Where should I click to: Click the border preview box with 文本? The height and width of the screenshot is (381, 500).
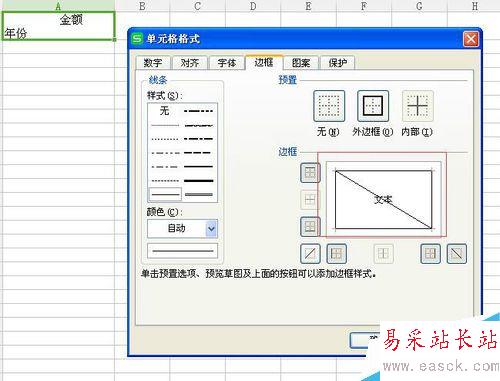click(383, 200)
